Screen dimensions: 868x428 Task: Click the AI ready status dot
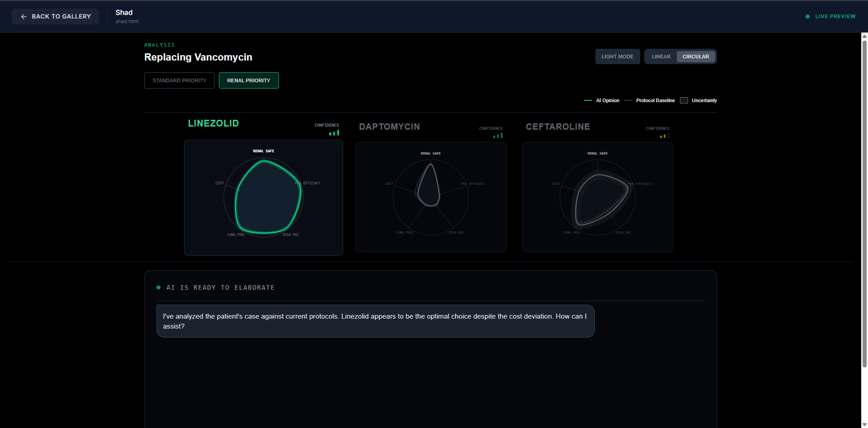[158, 287]
